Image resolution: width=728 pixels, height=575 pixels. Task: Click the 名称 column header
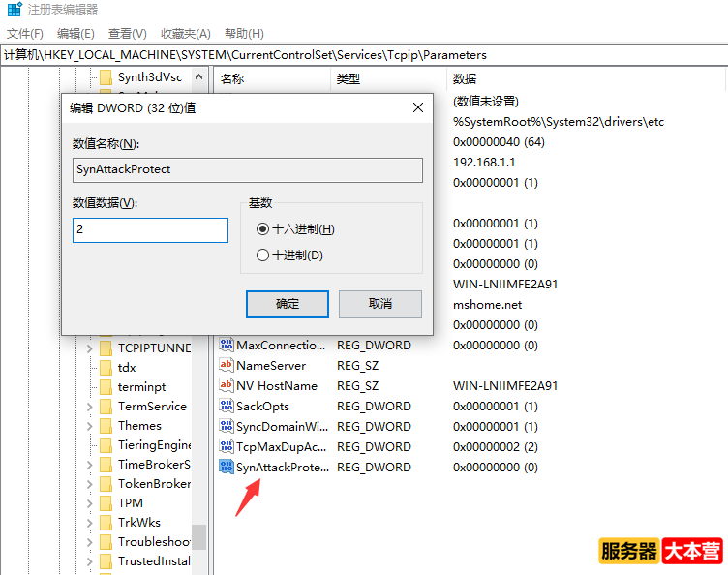pyautogui.click(x=272, y=79)
